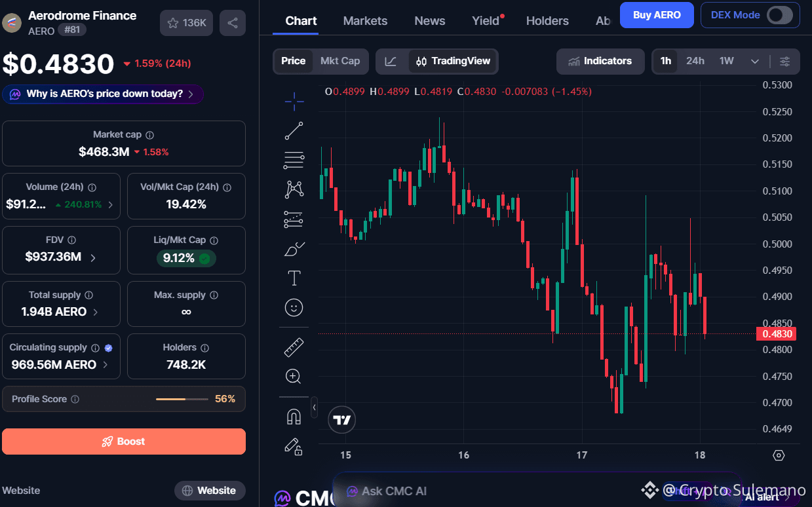Add AERO to watchlist star 136K
This screenshot has width=812, height=507.
(x=187, y=23)
